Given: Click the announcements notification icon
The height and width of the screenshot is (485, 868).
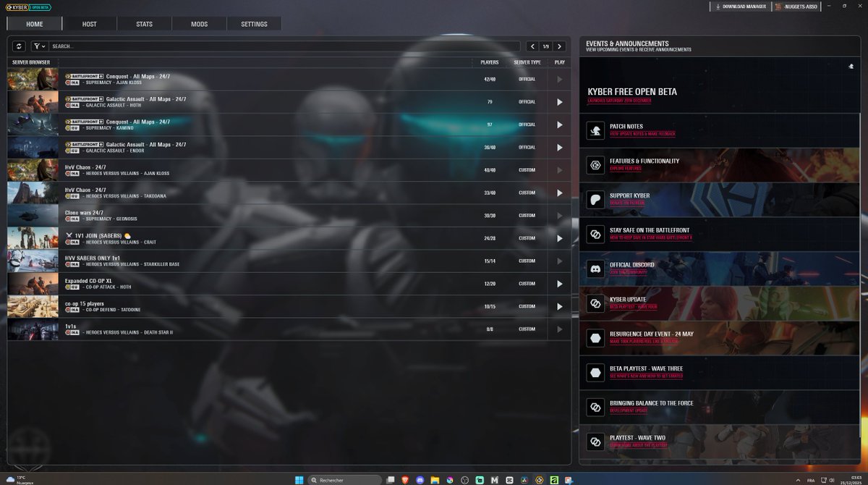Looking at the screenshot, I should pos(851,67).
